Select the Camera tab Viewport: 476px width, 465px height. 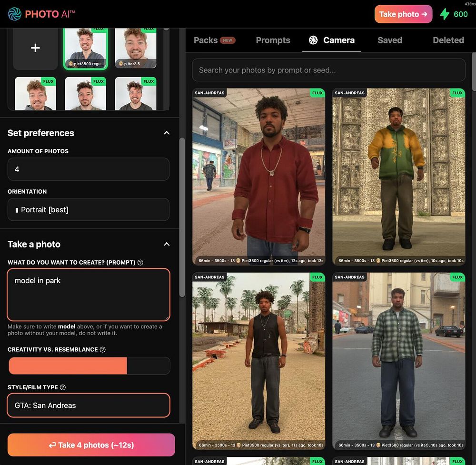point(331,40)
